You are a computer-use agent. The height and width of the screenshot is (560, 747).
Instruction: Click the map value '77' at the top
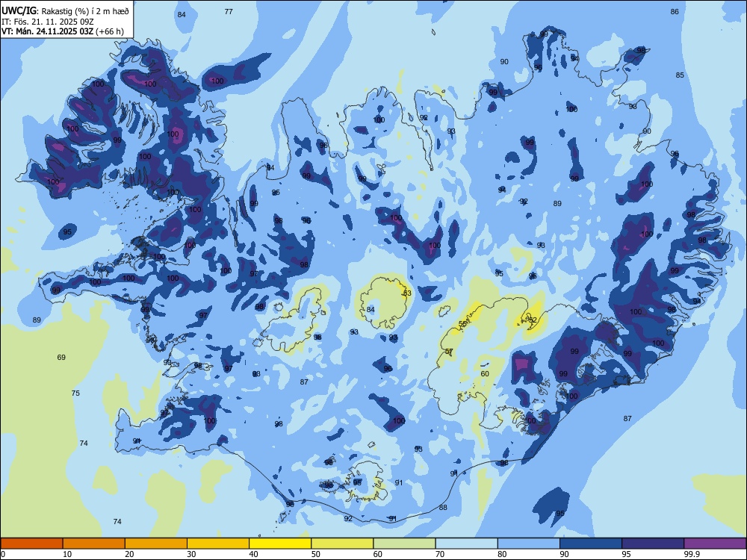coord(229,11)
